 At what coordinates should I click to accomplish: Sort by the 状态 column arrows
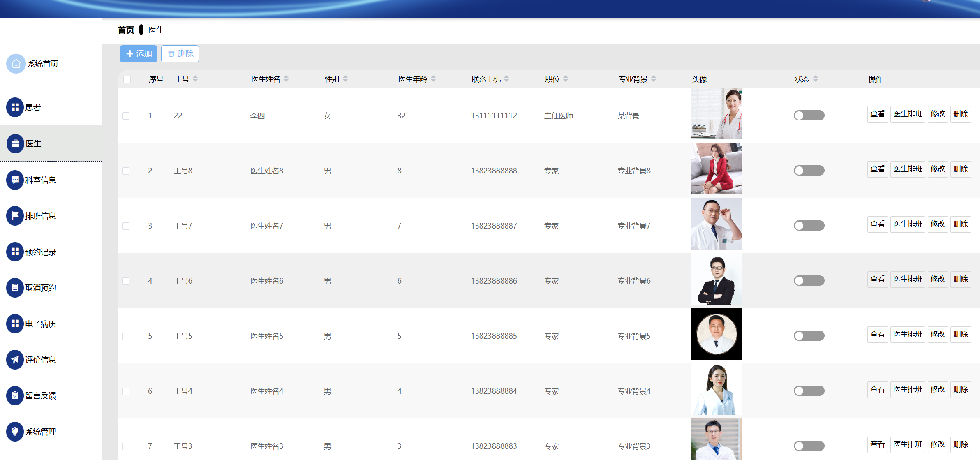pos(816,79)
